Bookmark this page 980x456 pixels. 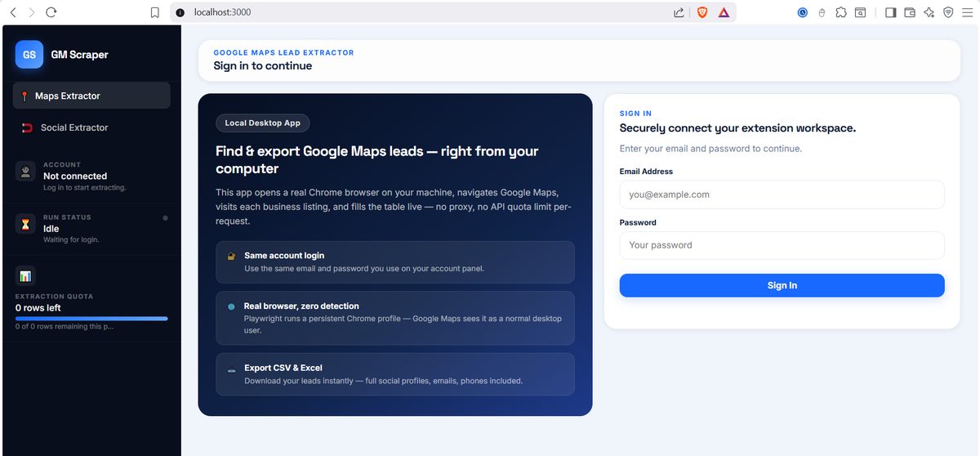(155, 12)
